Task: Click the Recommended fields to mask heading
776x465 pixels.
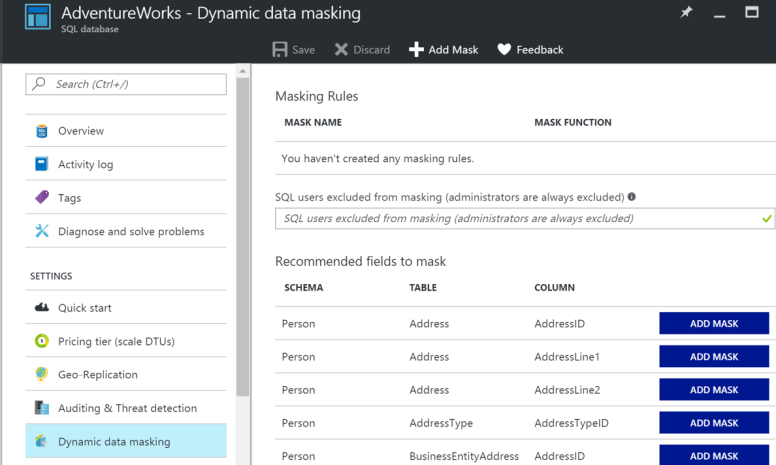Action: tap(360, 261)
